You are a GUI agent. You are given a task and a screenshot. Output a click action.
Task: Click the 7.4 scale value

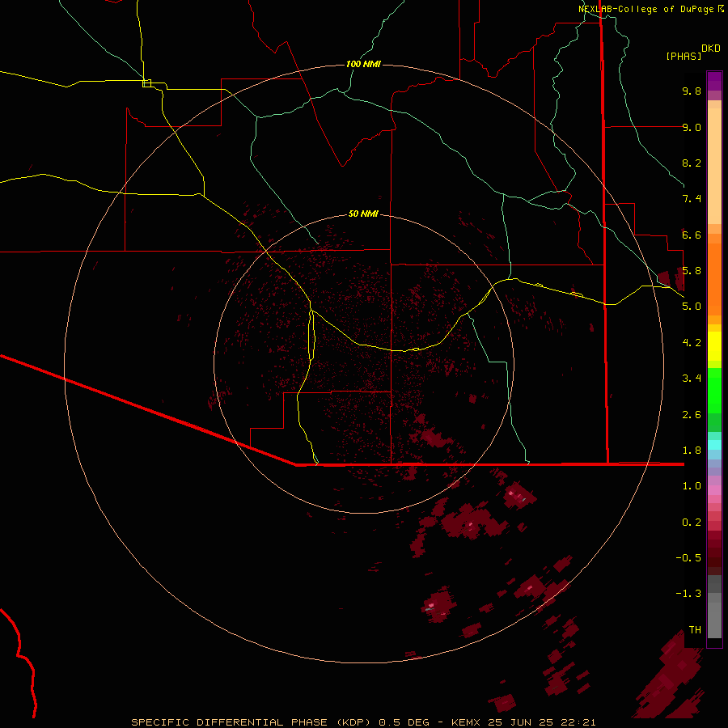[692, 199]
